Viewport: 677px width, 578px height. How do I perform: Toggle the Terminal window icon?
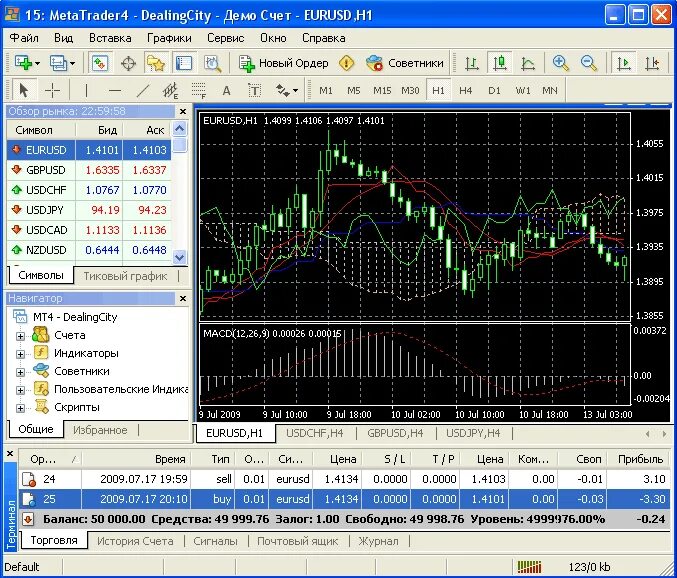[x=184, y=63]
